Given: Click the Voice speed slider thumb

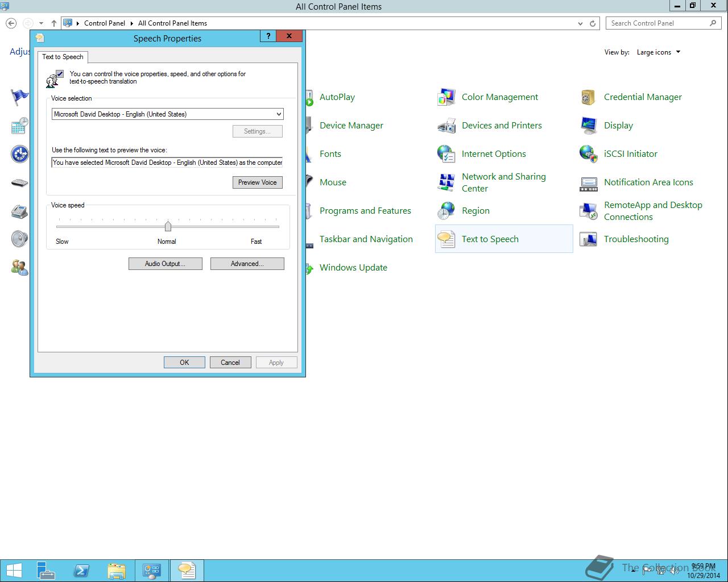Looking at the screenshot, I should click(168, 226).
